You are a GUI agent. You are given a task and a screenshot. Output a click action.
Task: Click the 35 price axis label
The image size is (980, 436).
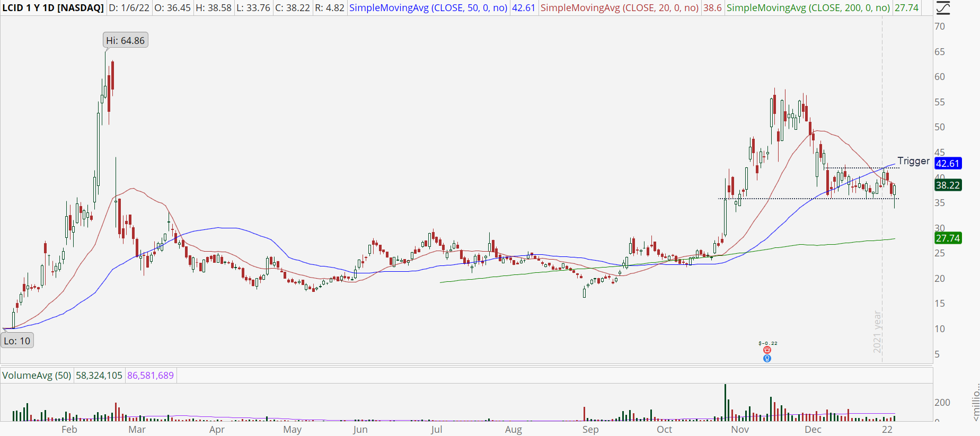click(940, 203)
